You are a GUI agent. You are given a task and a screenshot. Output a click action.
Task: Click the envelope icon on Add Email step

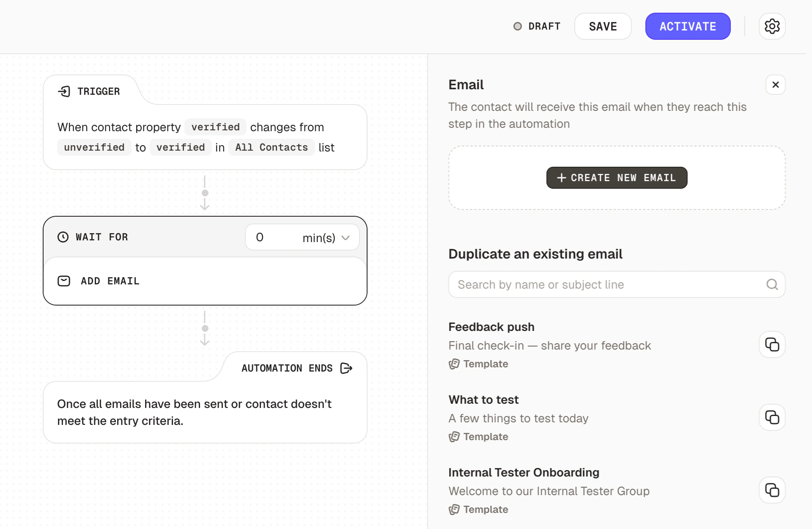pos(63,281)
